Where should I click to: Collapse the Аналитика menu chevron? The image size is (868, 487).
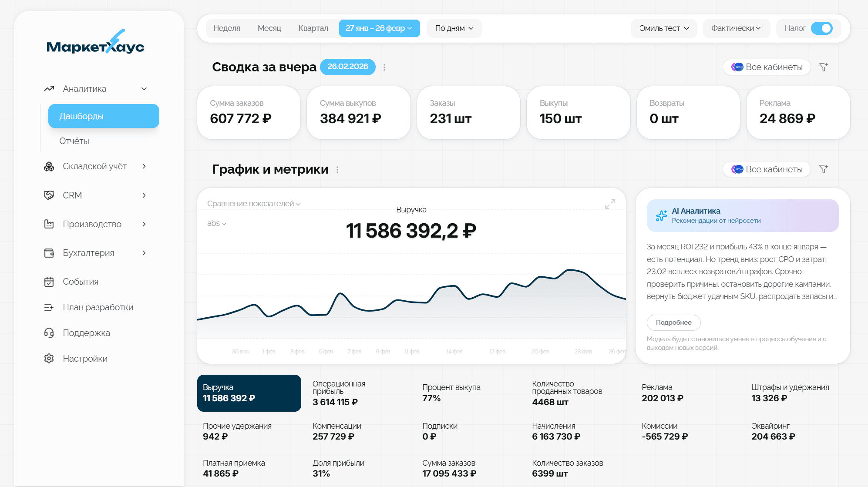click(144, 89)
